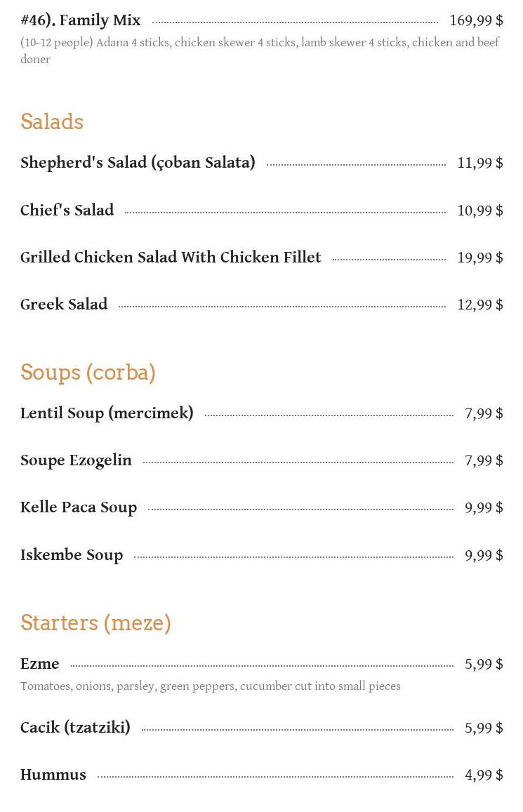Click the Kelle Paca Soup item
Viewport: 523px width, 812px height.
[x=79, y=507]
